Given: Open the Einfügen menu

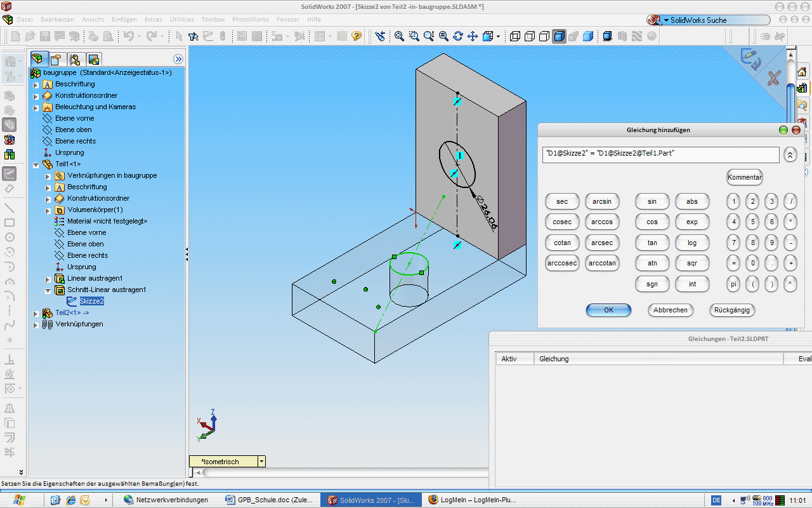Looking at the screenshot, I should pos(124,20).
